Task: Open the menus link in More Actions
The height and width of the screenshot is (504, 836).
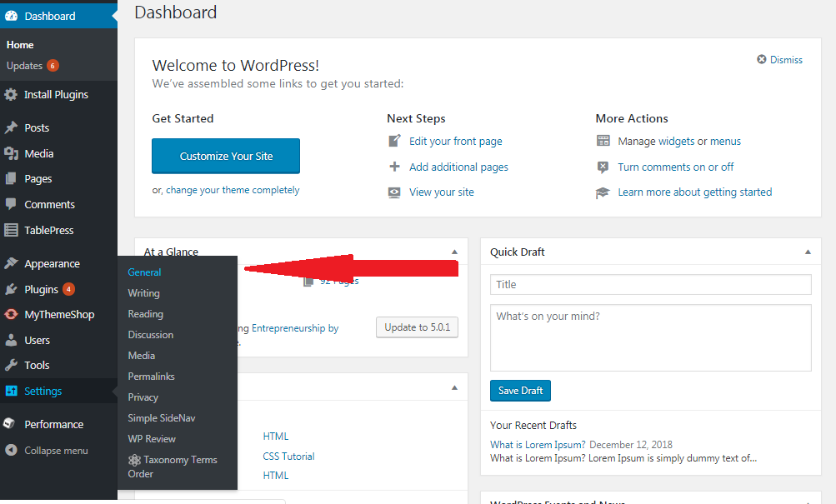Action: (726, 141)
